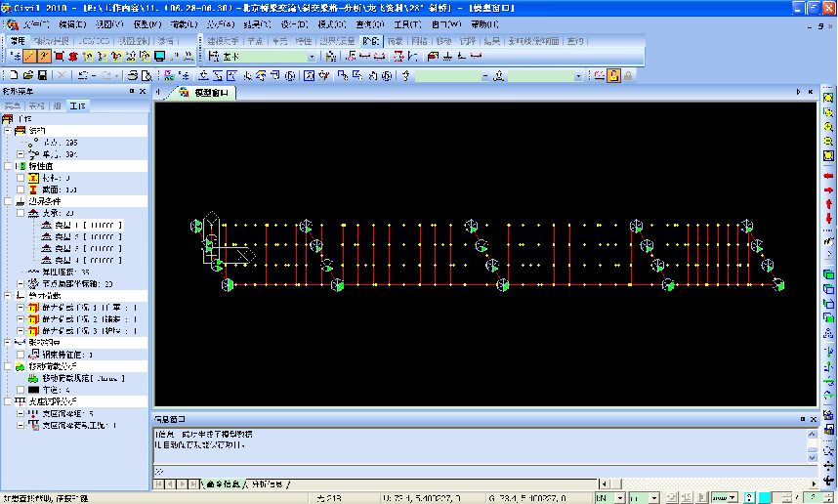Image resolution: width=838 pixels, height=504 pixels.
Task: Click the Zoom Out magnifier icon
Action: point(828,142)
